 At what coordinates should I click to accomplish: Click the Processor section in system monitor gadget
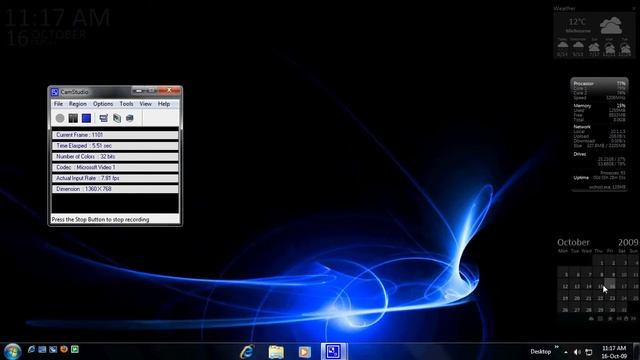coord(599,91)
